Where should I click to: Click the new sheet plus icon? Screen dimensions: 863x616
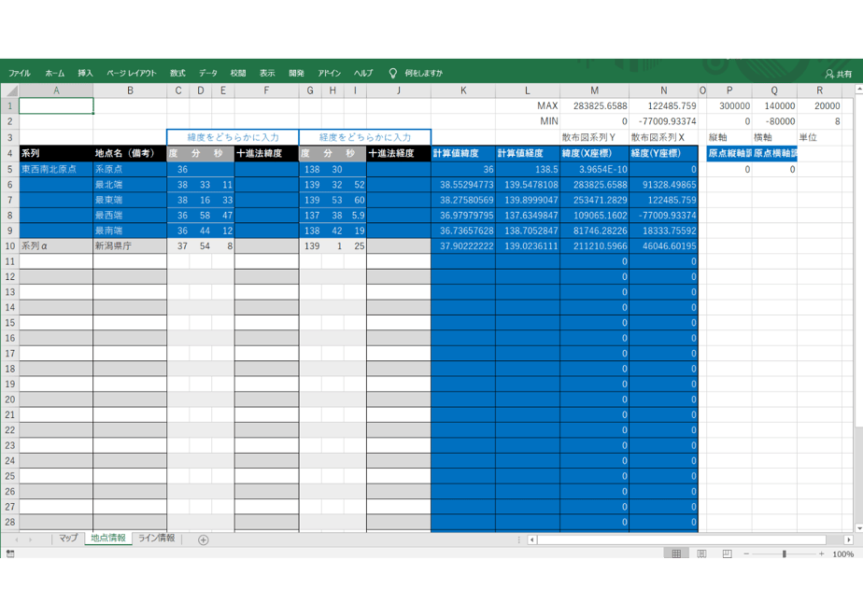tap(203, 540)
